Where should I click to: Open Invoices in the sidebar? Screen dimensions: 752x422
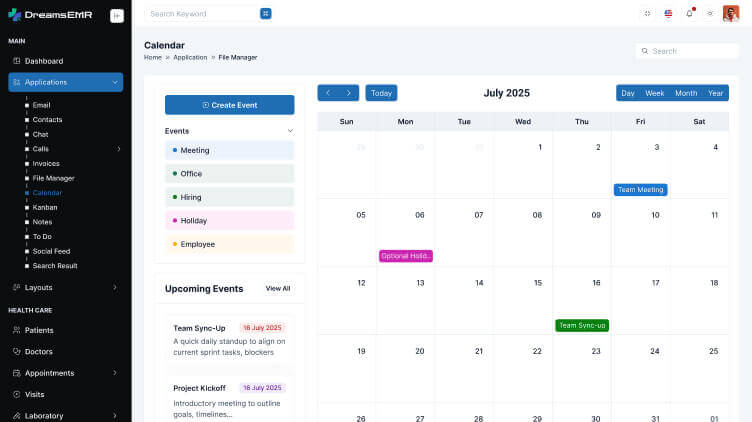[x=46, y=164]
